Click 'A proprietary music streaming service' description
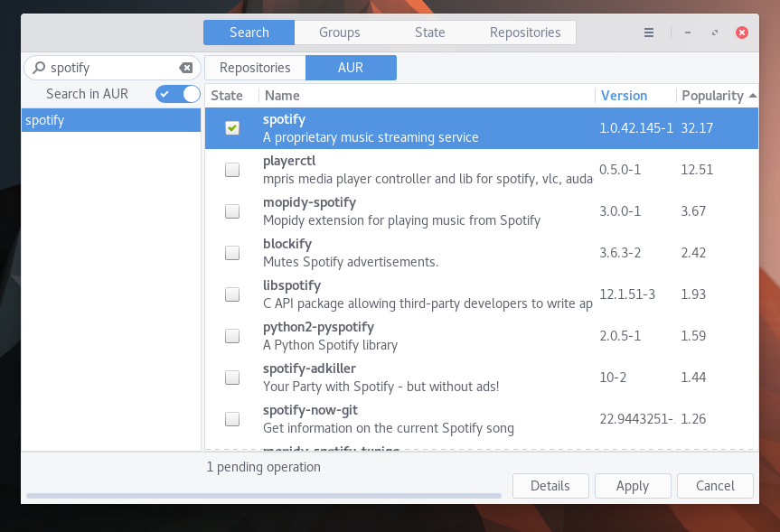This screenshot has width=780, height=532. (x=371, y=137)
